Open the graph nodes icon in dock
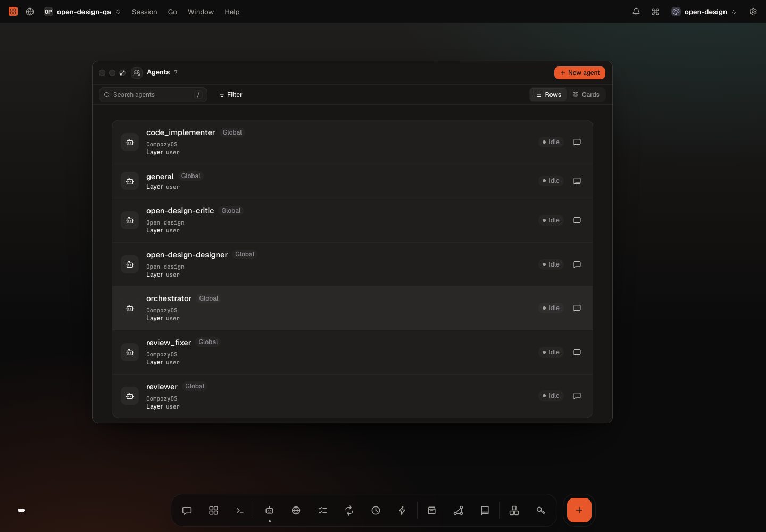Viewport: 766px width, 532px height. point(459,510)
